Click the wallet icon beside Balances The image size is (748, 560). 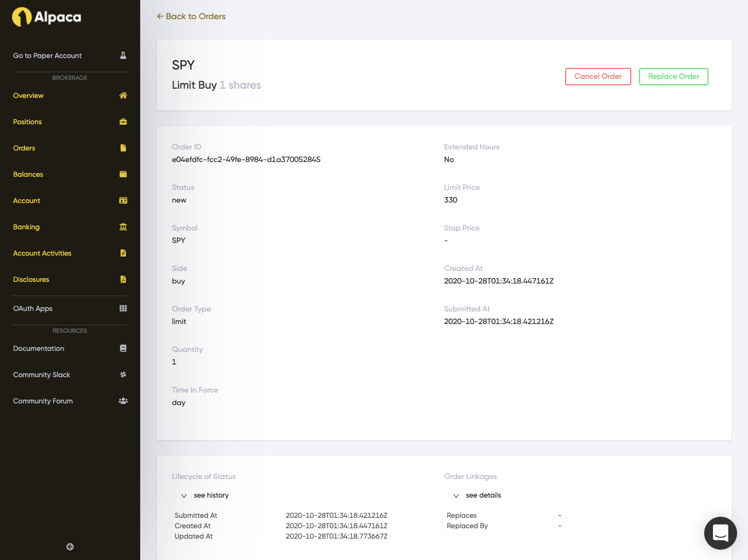(x=123, y=174)
